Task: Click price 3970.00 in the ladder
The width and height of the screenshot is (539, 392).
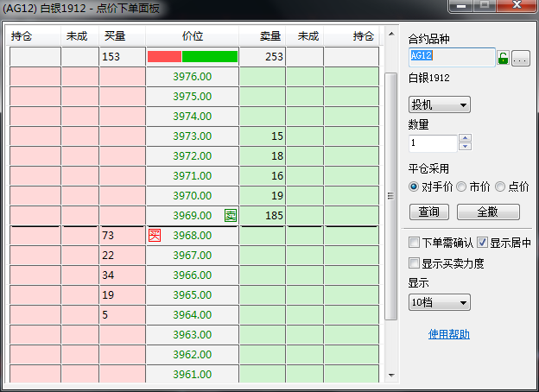Action: pyautogui.click(x=192, y=195)
